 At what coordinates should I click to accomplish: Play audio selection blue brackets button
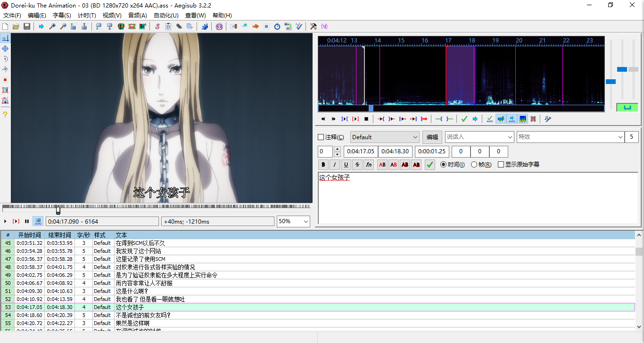tap(344, 119)
